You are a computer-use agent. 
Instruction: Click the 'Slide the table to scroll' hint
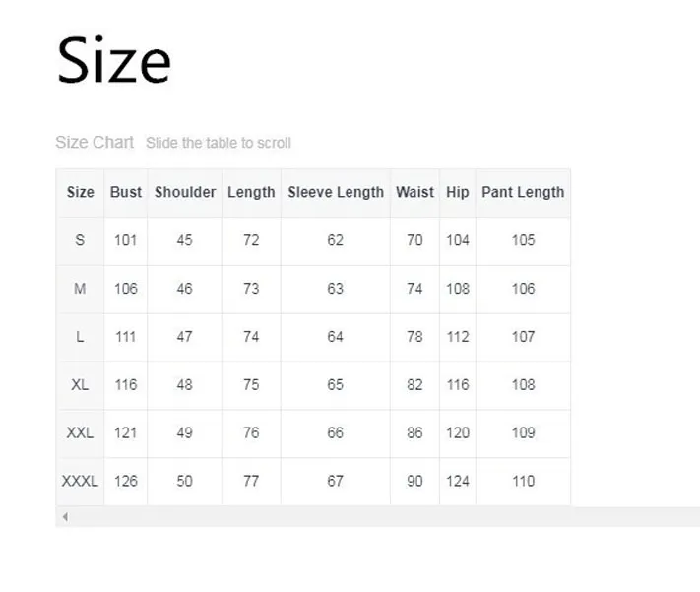[219, 143]
